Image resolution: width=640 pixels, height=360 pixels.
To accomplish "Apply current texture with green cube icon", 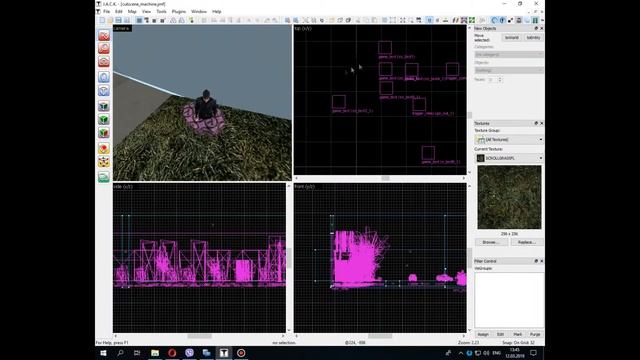I will [104, 120].
